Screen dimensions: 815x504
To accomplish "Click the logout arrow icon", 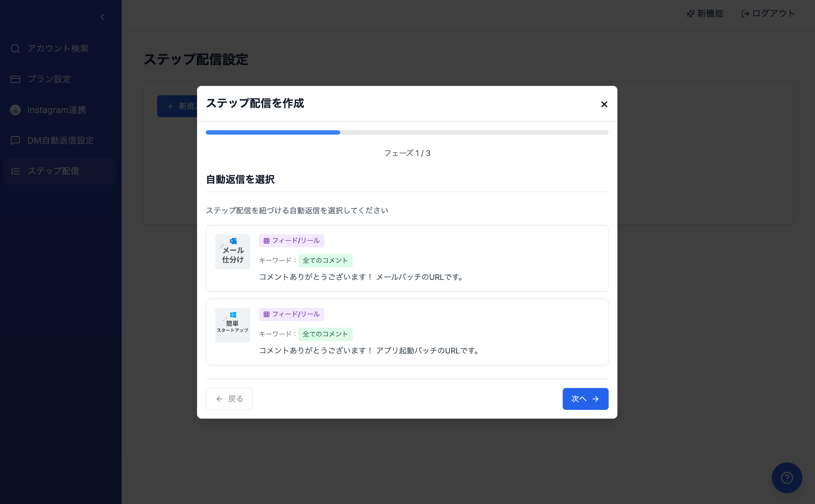I will pos(745,14).
